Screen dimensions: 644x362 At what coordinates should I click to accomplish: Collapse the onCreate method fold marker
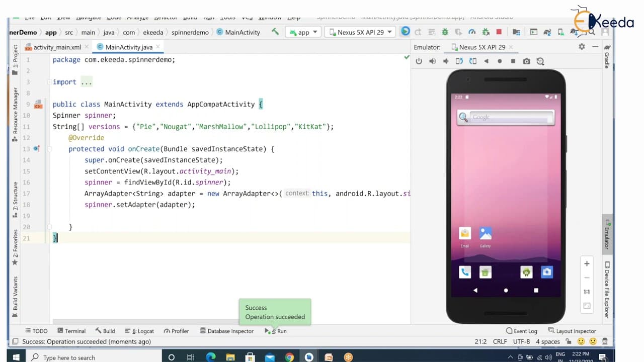[x=49, y=149]
